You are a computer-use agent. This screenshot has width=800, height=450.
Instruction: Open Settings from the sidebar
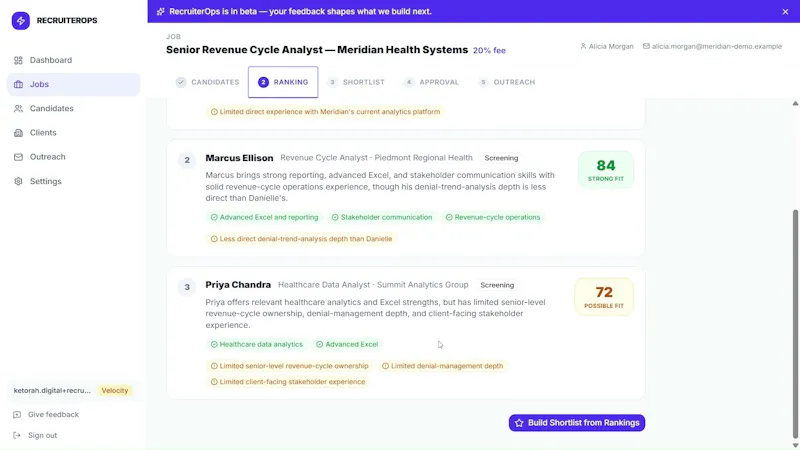73,181
